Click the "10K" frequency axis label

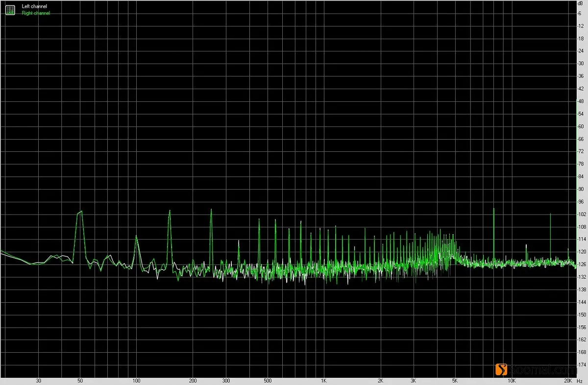tap(511, 381)
